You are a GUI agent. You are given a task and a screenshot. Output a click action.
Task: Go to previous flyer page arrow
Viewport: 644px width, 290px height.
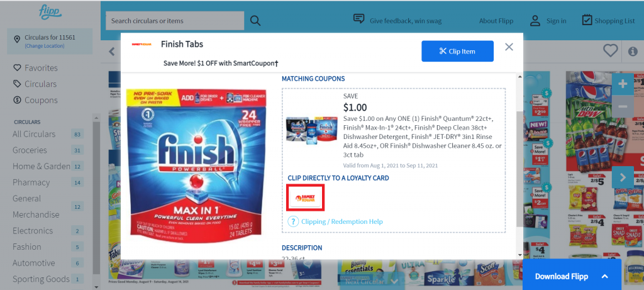111,52
